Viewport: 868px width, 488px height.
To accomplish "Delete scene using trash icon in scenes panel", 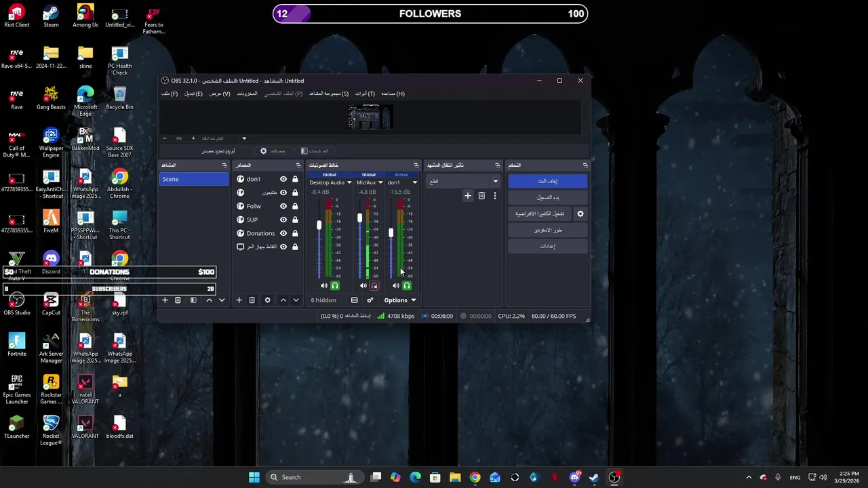I will coord(178,300).
